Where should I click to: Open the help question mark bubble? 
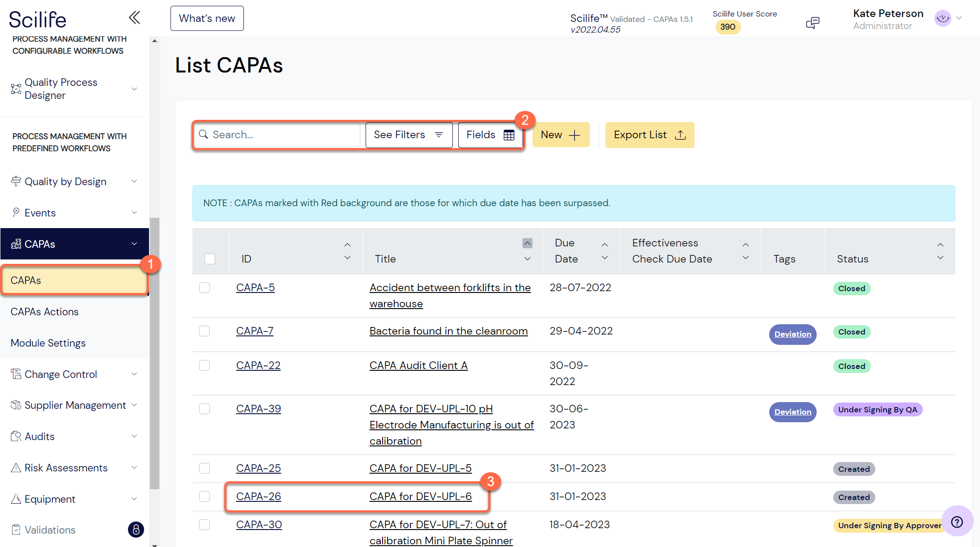957,522
